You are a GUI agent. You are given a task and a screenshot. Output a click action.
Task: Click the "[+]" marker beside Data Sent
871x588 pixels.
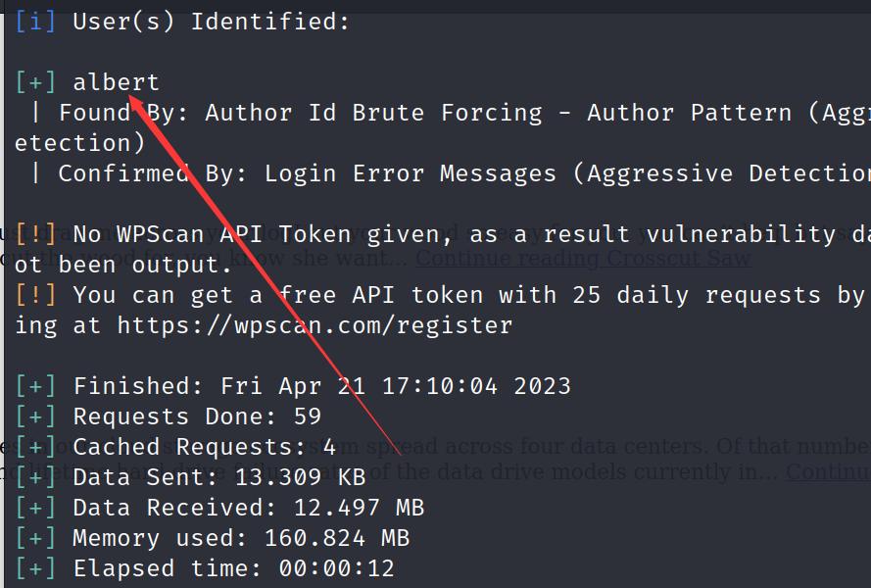point(35,477)
